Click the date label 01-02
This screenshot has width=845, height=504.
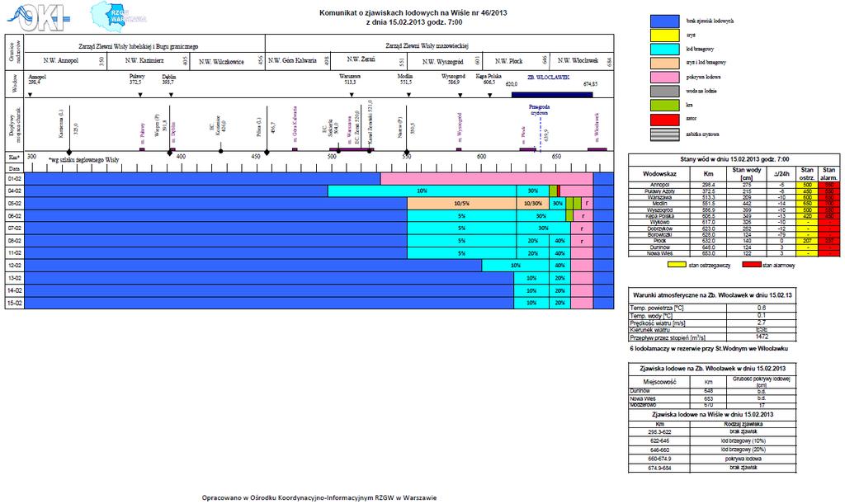click(x=15, y=179)
